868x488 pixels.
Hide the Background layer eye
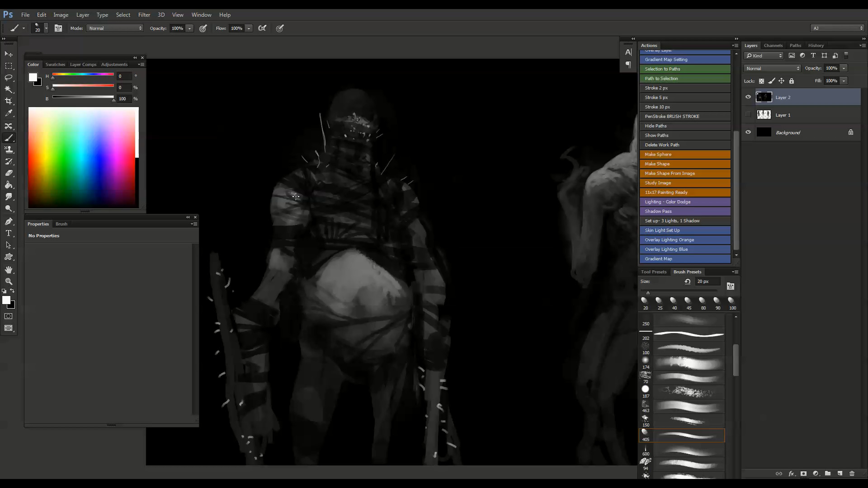[x=748, y=132]
